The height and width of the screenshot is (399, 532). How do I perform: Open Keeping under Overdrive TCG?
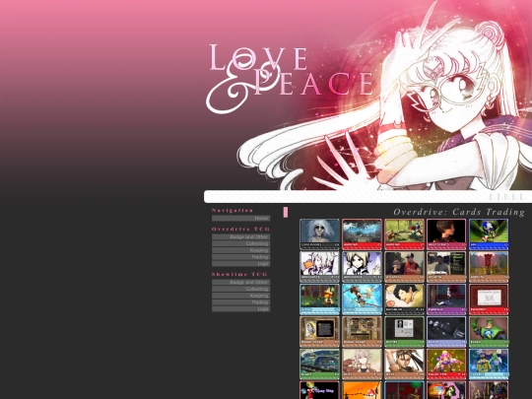241,250
